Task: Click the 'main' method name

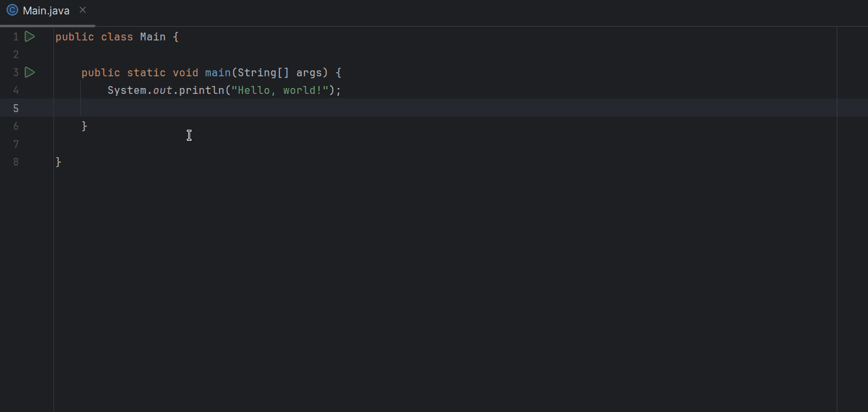Action: (x=218, y=73)
